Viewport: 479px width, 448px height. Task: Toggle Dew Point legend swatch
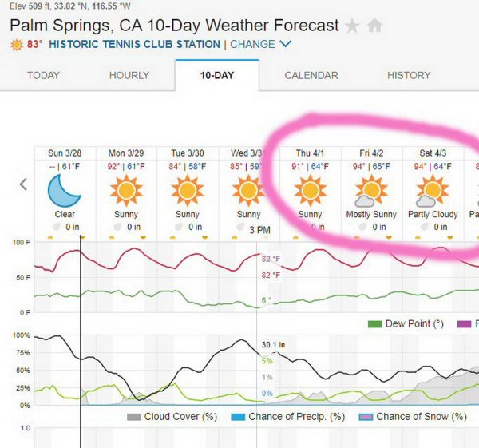(374, 323)
